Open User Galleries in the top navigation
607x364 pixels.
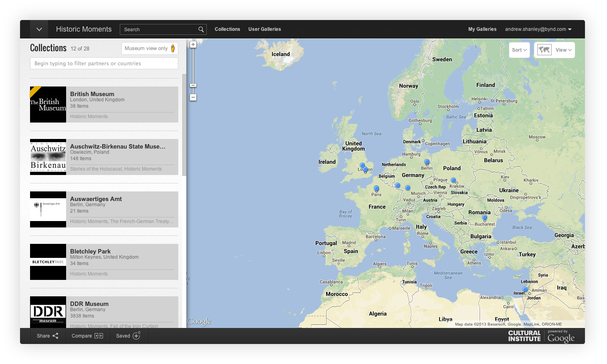coord(264,29)
